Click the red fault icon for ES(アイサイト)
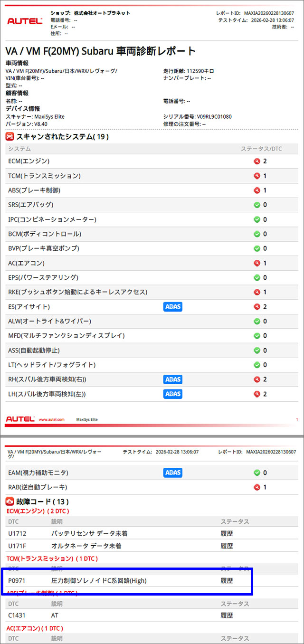This screenshot has height=644, width=304. tap(257, 306)
